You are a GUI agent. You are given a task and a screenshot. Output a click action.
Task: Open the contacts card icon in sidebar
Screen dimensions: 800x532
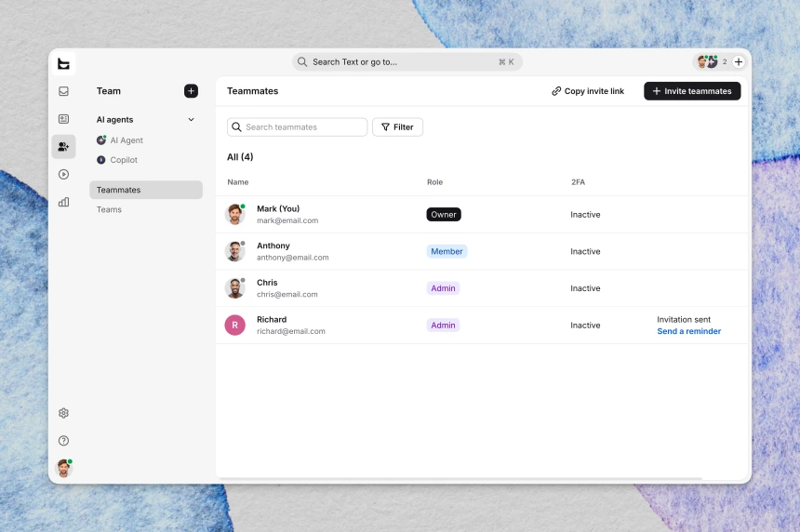(64, 119)
